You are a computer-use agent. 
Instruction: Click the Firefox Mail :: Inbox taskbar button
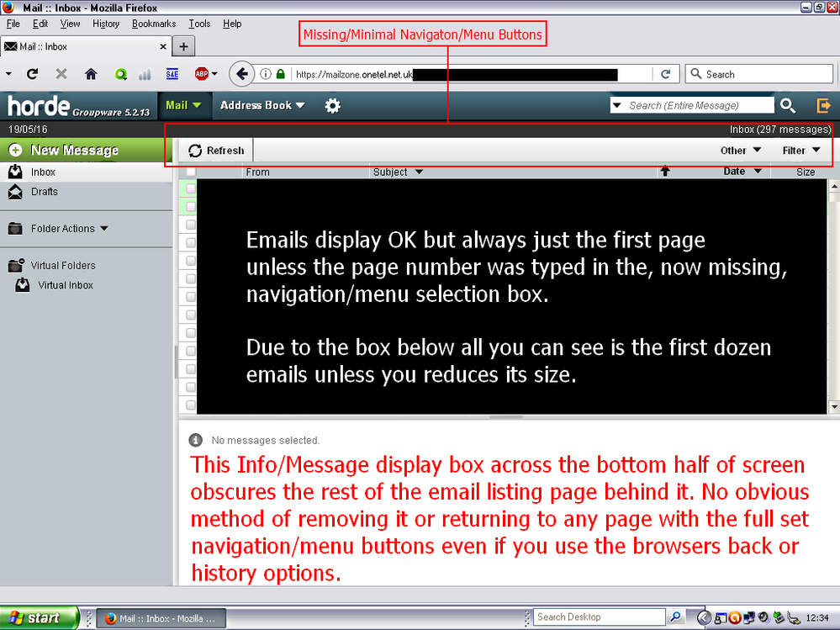coord(161,618)
